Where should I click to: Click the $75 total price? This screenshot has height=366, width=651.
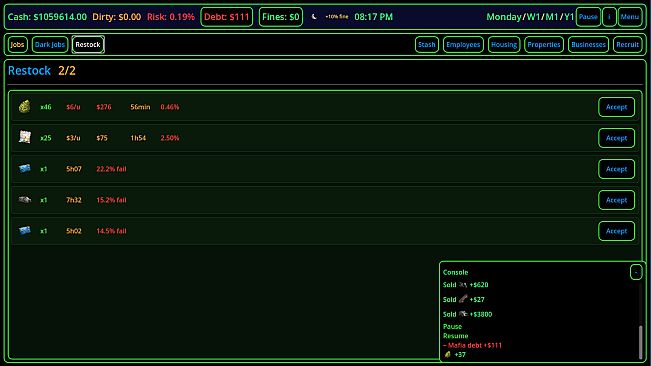102,138
